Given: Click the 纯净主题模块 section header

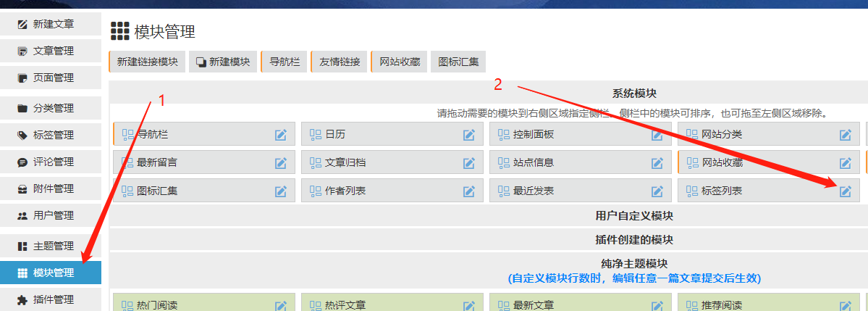Looking at the screenshot, I should [634, 264].
